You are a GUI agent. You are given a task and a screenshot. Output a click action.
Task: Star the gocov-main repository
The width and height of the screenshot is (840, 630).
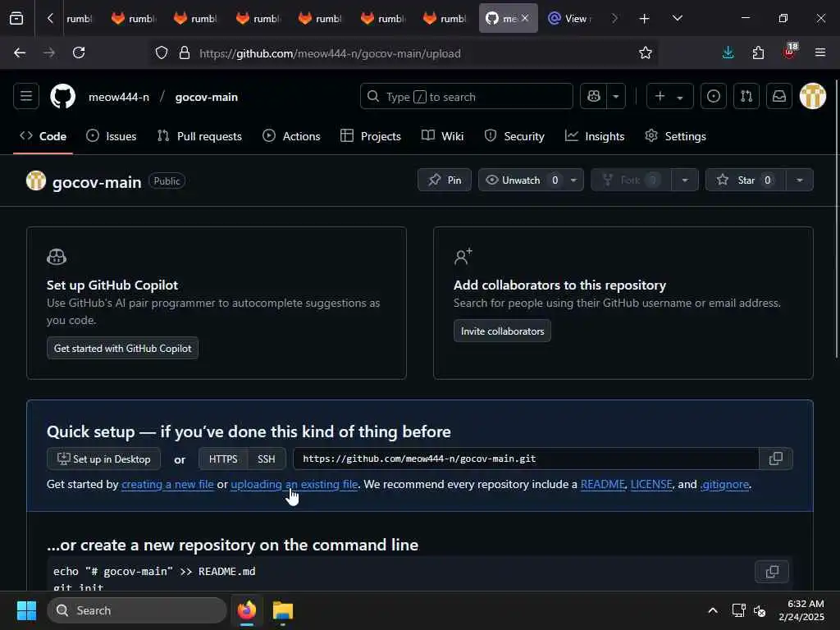746,180
